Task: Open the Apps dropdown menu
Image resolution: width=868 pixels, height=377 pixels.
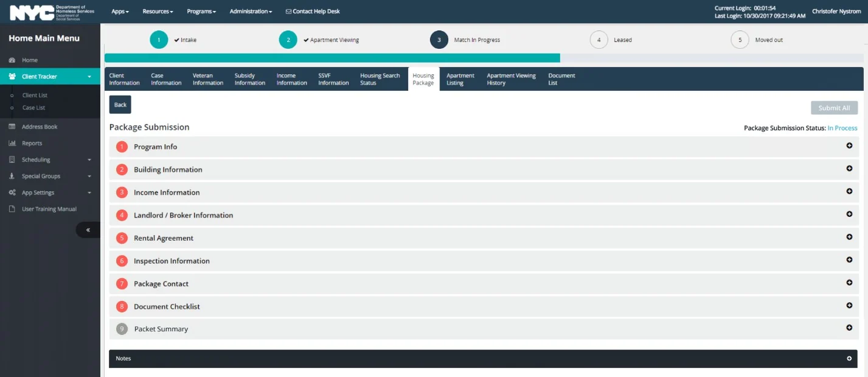Action: 120,12
